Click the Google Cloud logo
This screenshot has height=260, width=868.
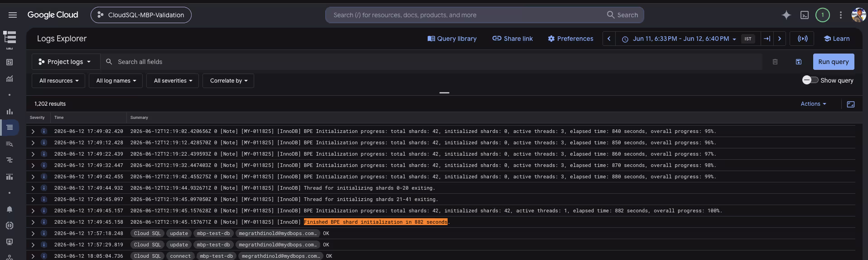(53, 15)
